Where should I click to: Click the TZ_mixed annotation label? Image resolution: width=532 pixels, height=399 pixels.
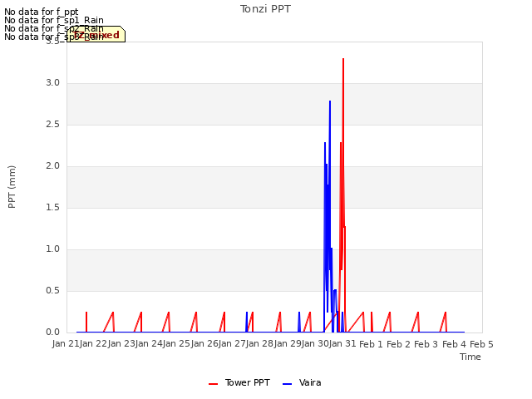pos(96,35)
